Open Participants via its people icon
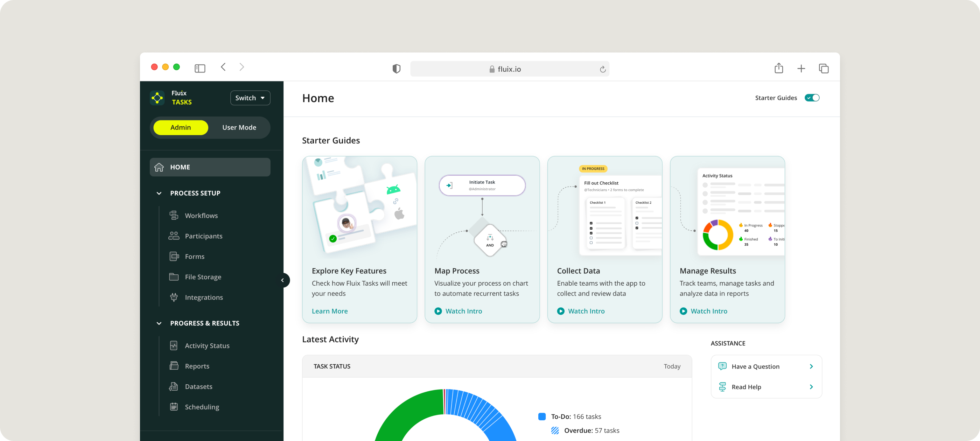Screen dimensions: 980x441 (x=174, y=236)
